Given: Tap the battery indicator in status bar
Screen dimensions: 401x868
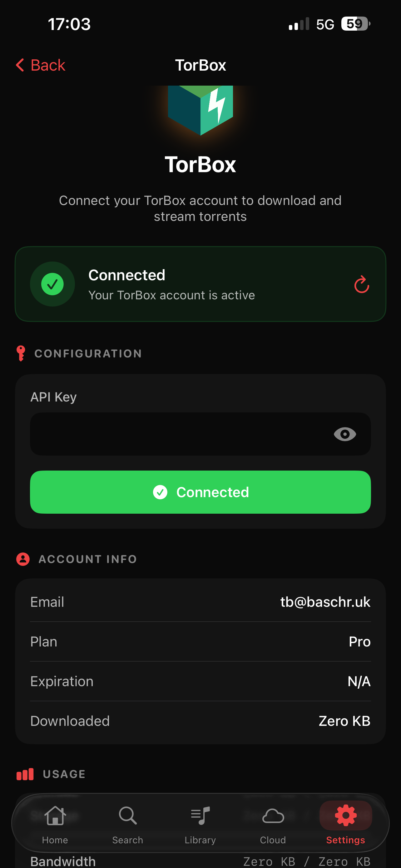Looking at the screenshot, I should [355, 24].
